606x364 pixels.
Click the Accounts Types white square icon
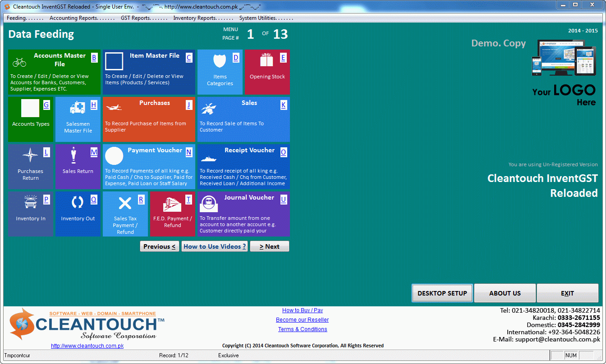pos(30,109)
